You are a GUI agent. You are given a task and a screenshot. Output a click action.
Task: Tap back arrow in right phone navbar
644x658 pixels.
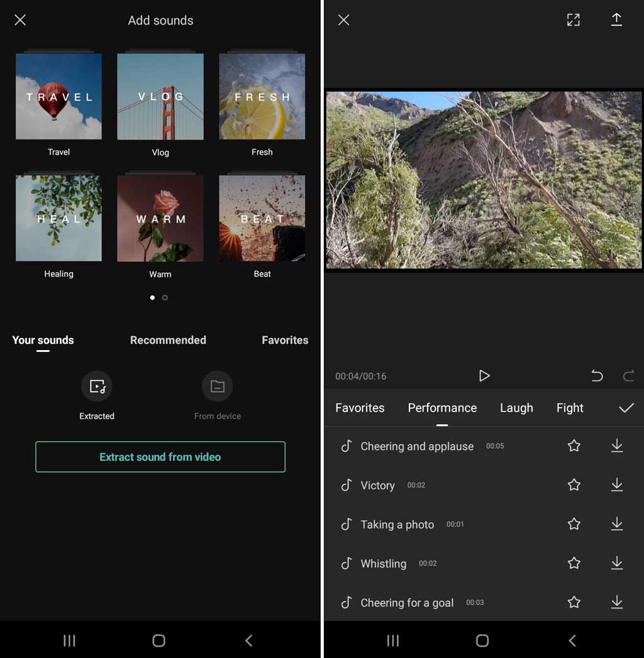pyautogui.click(x=572, y=641)
